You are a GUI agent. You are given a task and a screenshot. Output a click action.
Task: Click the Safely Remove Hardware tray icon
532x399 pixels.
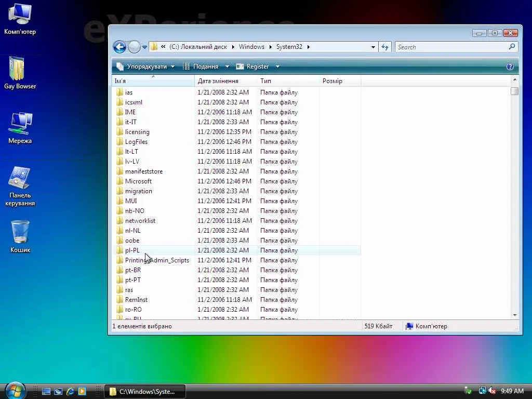click(468, 391)
